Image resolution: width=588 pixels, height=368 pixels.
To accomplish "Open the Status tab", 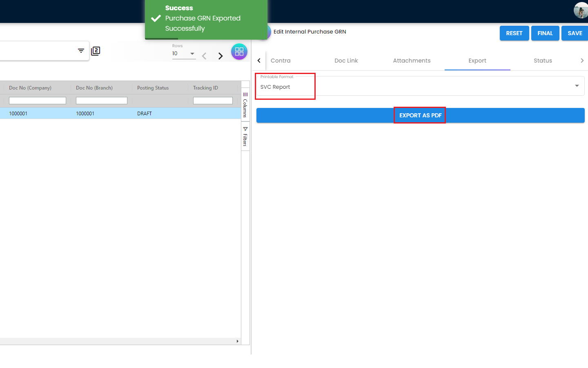I will tap(543, 61).
